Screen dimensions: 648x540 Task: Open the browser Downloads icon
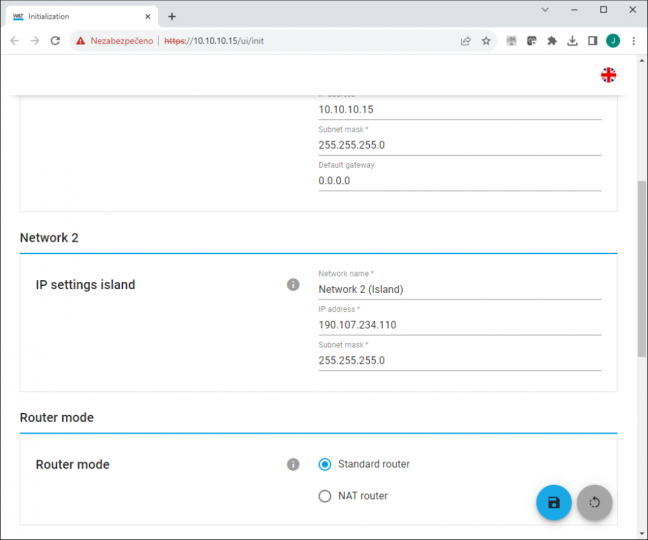[x=572, y=40]
